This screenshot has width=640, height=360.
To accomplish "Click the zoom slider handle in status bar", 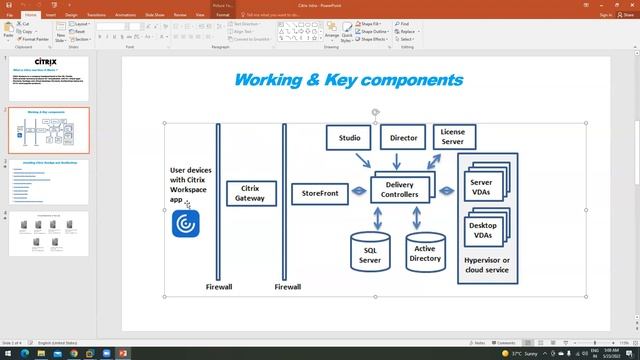I will 595,343.
